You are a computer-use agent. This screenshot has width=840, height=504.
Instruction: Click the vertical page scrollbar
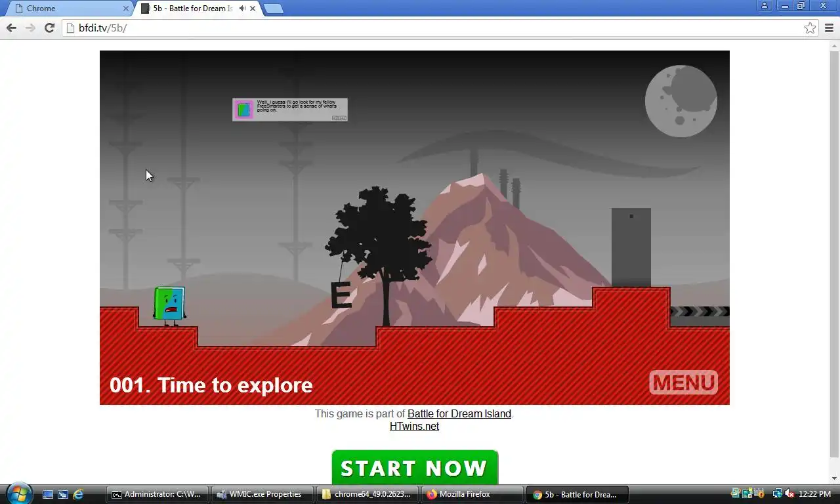click(834, 253)
